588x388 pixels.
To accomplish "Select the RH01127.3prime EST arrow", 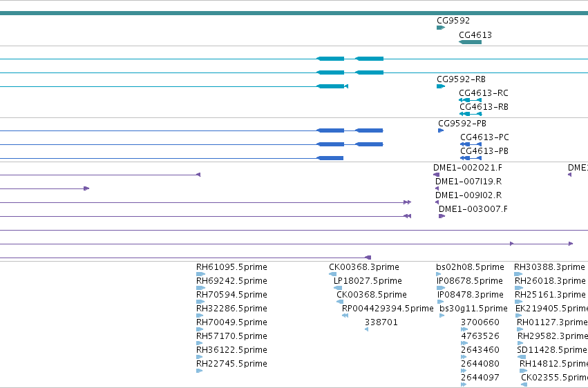I will [x=520, y=329].
